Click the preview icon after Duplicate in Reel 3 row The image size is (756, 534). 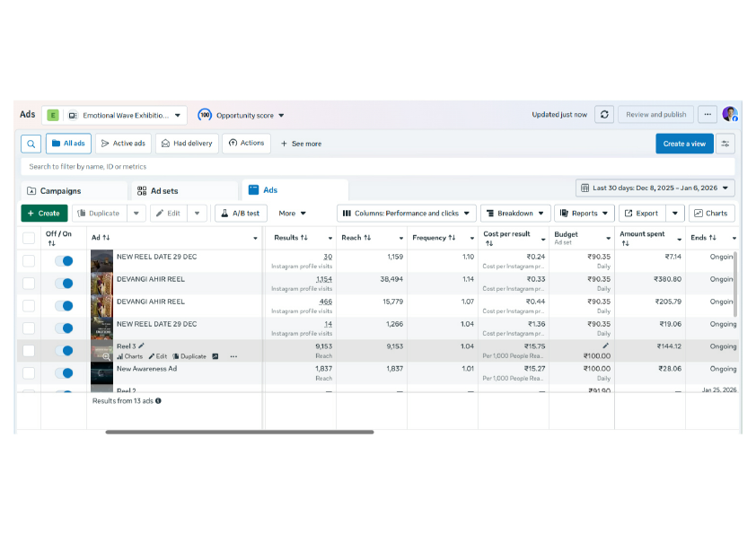coord(215,356)
